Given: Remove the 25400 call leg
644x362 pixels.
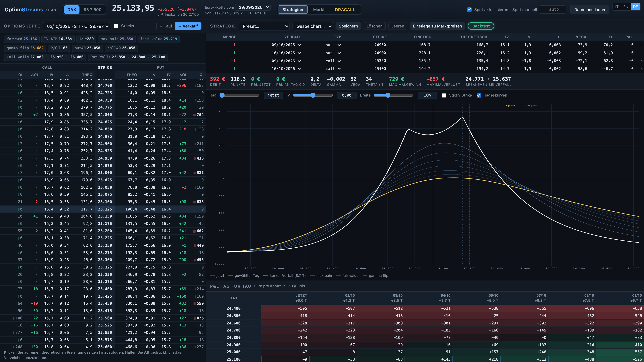Looking at the screenshot, I should tap(641, 69).
